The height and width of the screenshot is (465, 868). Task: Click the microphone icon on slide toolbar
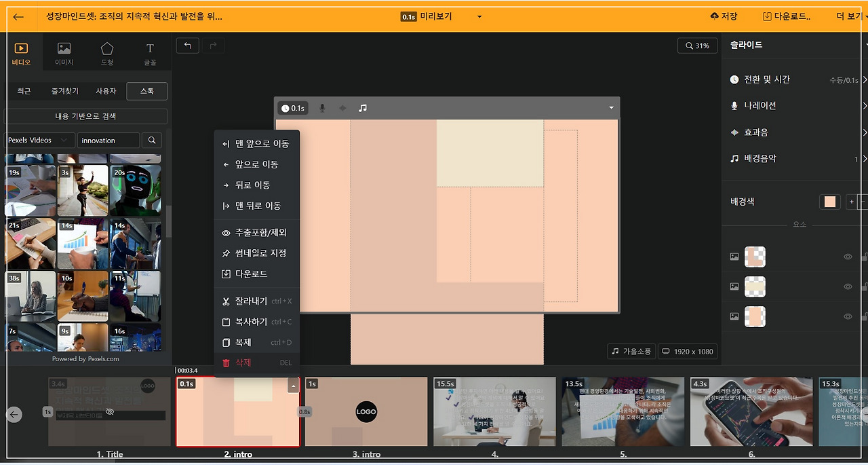pos(322,108)
